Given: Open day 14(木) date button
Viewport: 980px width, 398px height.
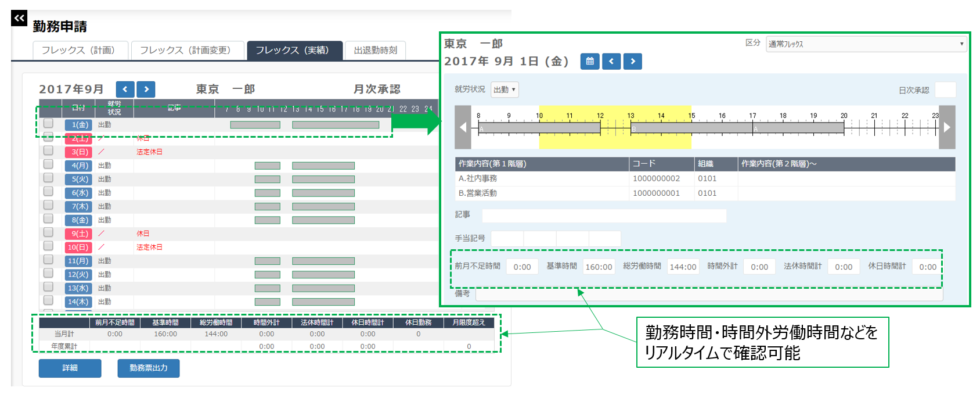Looking at the screenshot, I should tap(78, 302).
